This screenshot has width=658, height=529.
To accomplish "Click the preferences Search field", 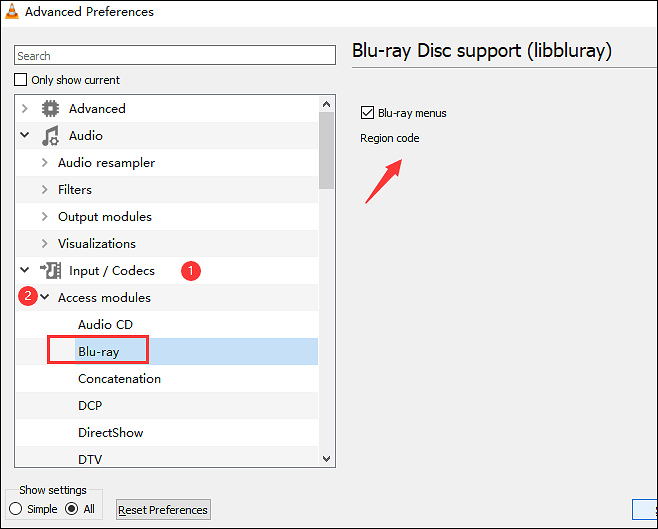I will tap(175, 56).
